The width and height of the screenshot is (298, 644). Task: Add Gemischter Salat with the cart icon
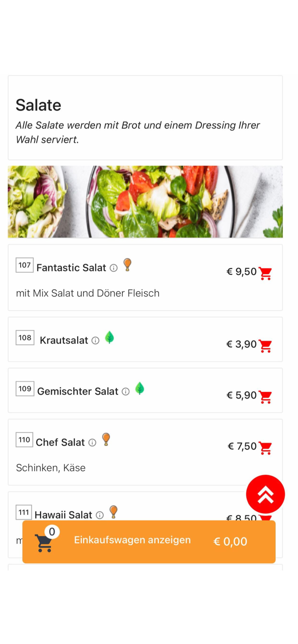266,397
